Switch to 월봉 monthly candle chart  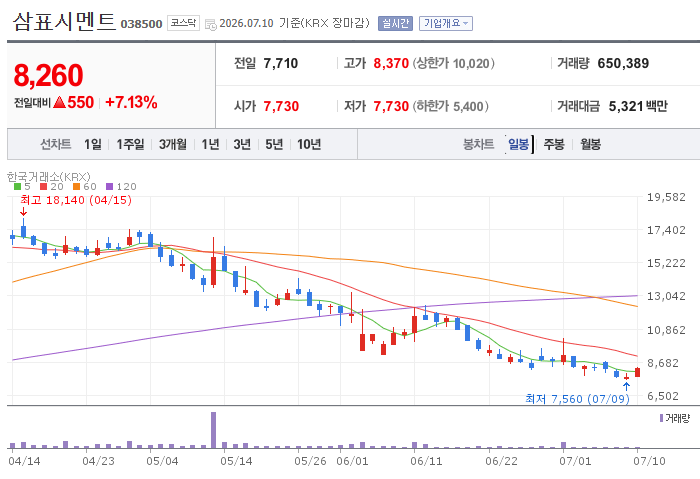[x=590, y=144]
